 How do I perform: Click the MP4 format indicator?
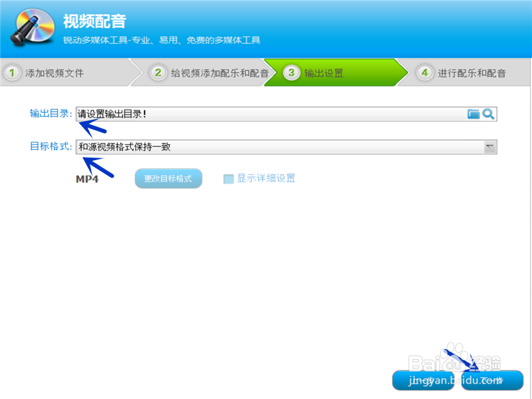coord(87,179)
